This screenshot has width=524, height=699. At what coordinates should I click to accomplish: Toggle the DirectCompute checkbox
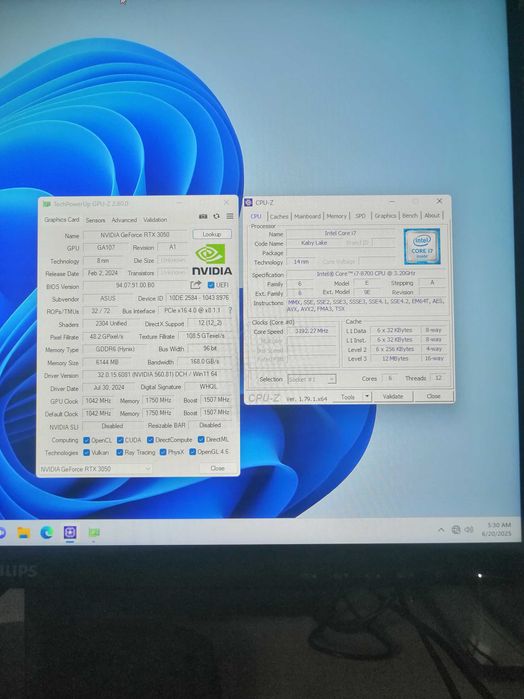point(150,440)
